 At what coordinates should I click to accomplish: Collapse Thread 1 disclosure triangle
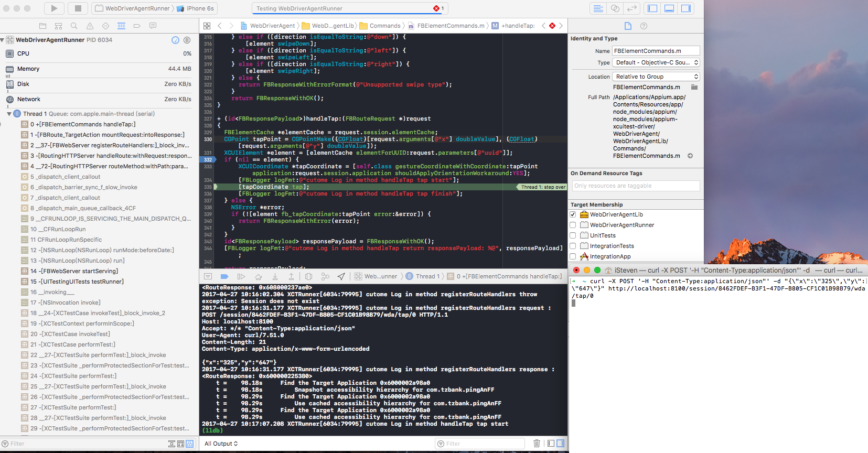pos(9,114)
